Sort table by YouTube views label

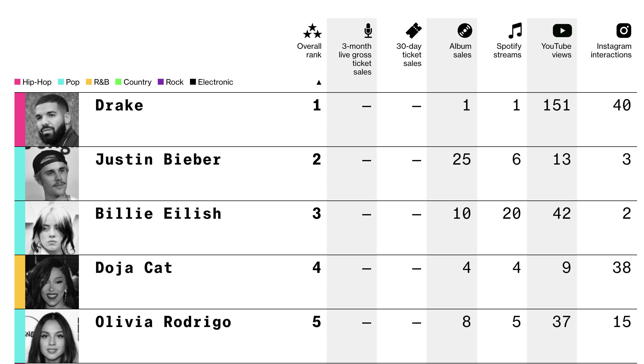(556, 50)
